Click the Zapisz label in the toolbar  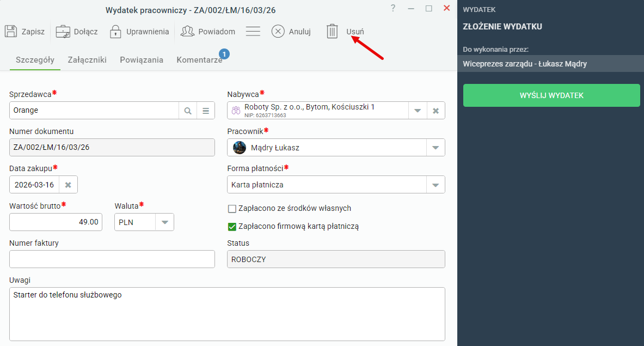click(x=33, y=32)
